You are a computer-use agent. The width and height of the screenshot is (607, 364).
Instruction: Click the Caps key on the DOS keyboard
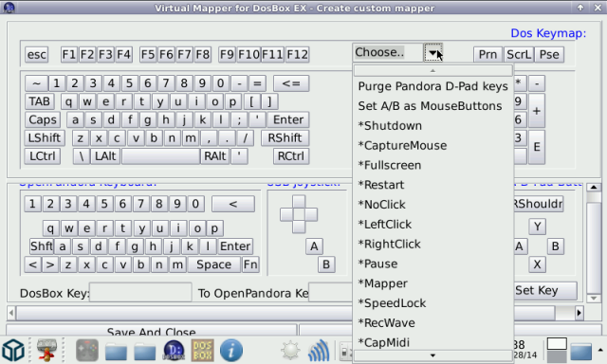coord(43,119)
